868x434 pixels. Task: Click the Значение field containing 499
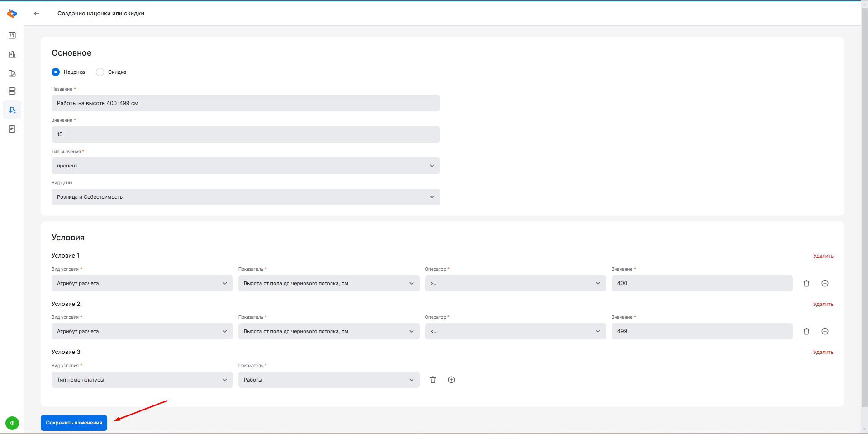click(702, 331)
